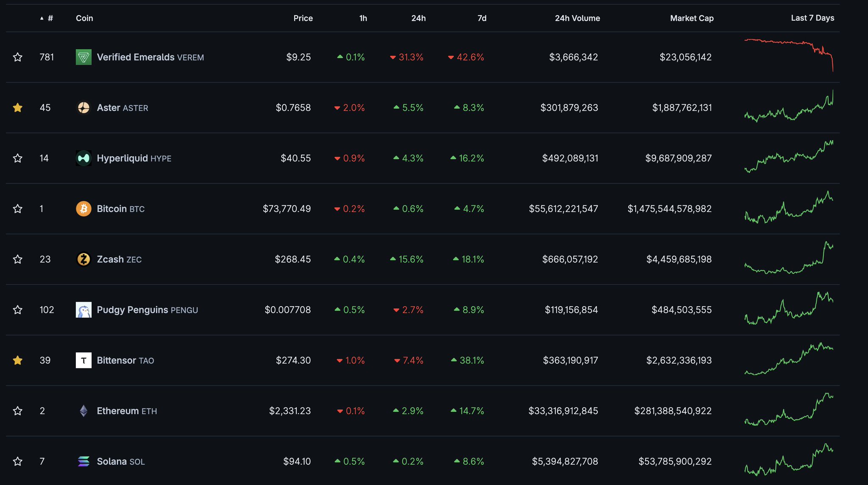868x485 pixels.
Task: Open Verified Emeralds red sparkline chart
Action: 788,55
